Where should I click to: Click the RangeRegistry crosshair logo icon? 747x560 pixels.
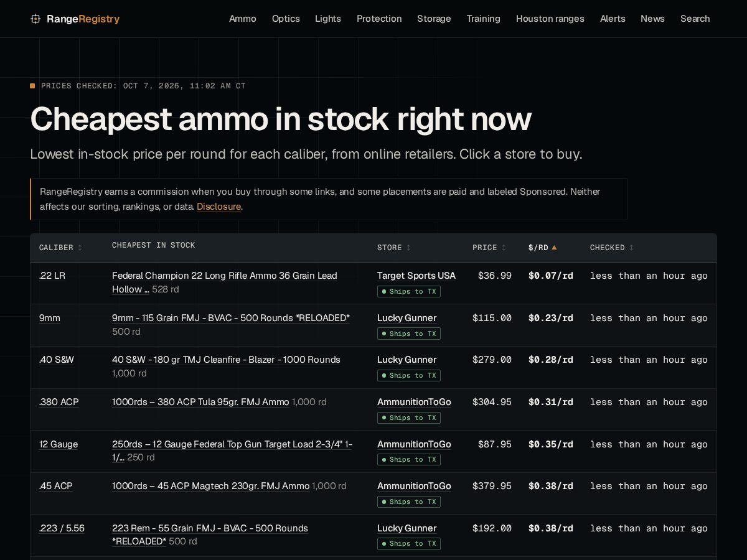[35, 19]
